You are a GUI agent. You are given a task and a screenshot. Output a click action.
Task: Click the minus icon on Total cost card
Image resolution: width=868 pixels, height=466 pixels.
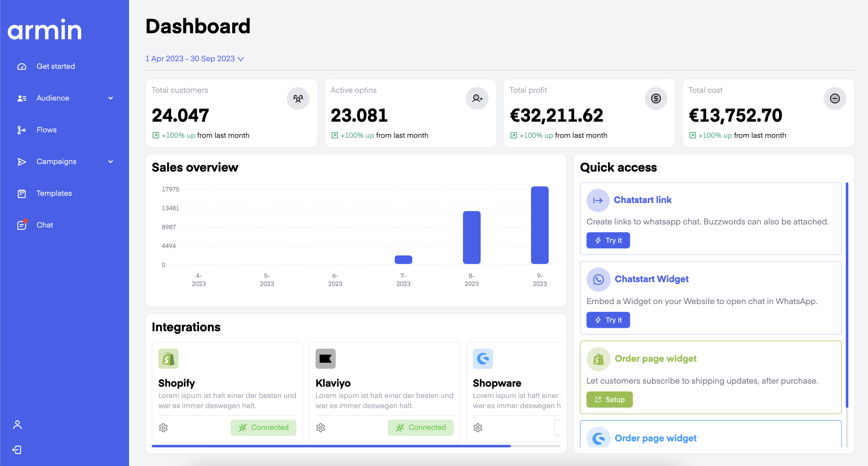(x=835, y=98)
